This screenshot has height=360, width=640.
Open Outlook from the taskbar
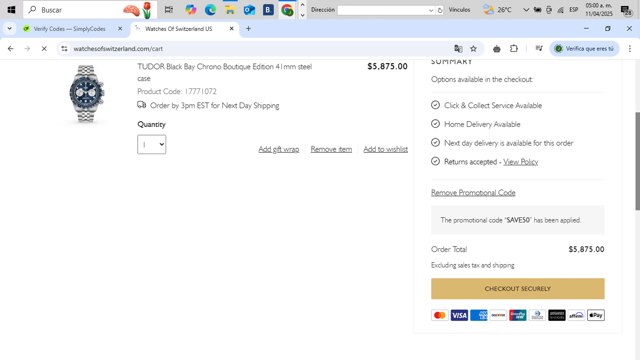(249, 10)
